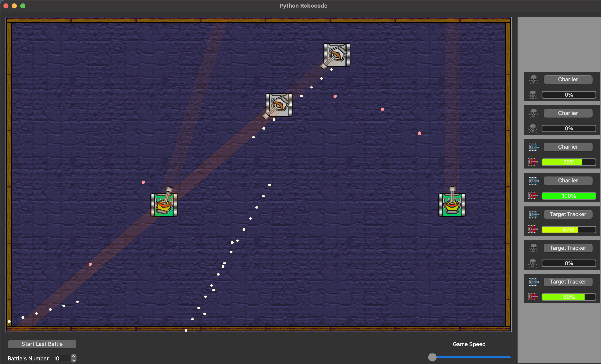The width and height of the screenshot is (601, 364).
Task: Click the blue tank icon of full-health Charlier
Action: [533, 181]
